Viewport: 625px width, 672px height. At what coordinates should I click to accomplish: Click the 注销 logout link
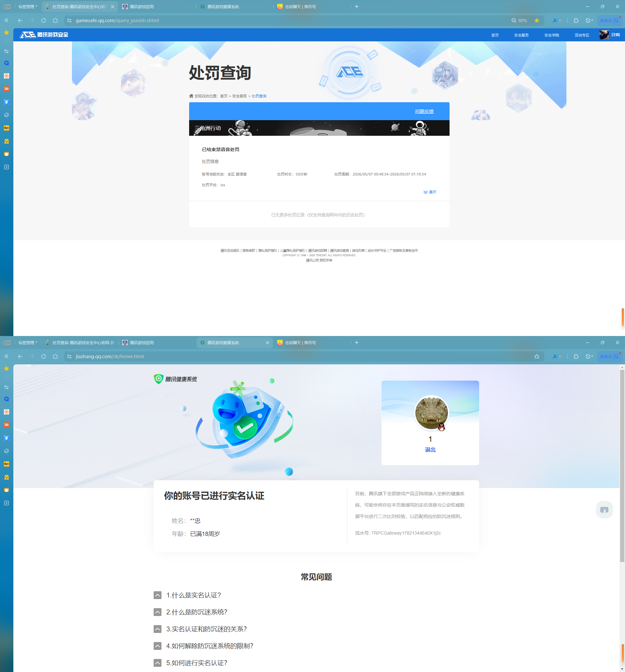(616, 35)
